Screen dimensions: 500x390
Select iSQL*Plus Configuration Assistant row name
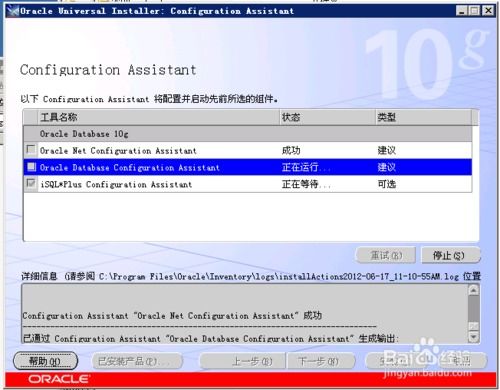(x=116, y=184)
